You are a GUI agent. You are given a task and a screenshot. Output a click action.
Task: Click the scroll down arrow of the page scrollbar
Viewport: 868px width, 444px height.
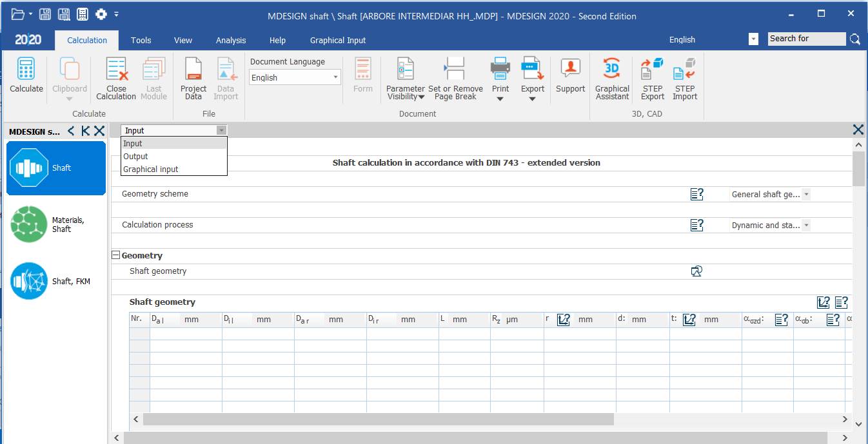858,423
